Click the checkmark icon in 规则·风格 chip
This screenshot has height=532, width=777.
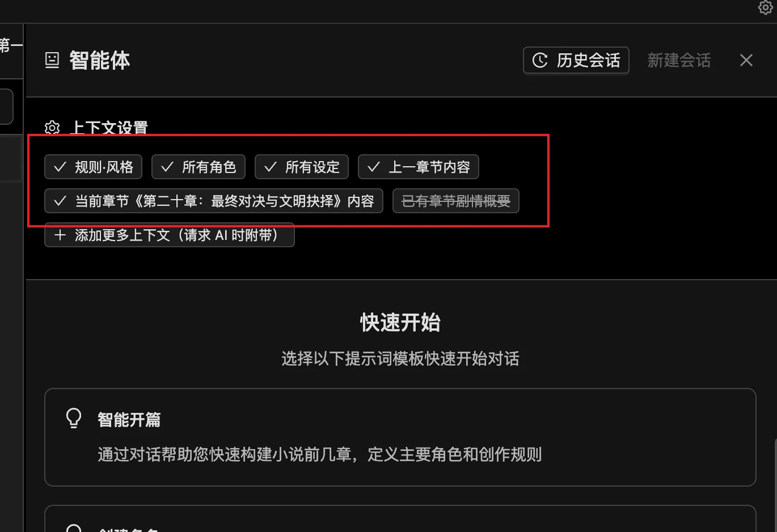[60, 167]
